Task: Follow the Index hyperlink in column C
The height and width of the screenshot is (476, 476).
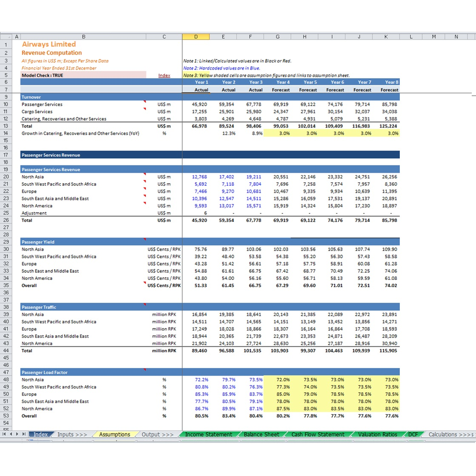Action: [164, 75]
